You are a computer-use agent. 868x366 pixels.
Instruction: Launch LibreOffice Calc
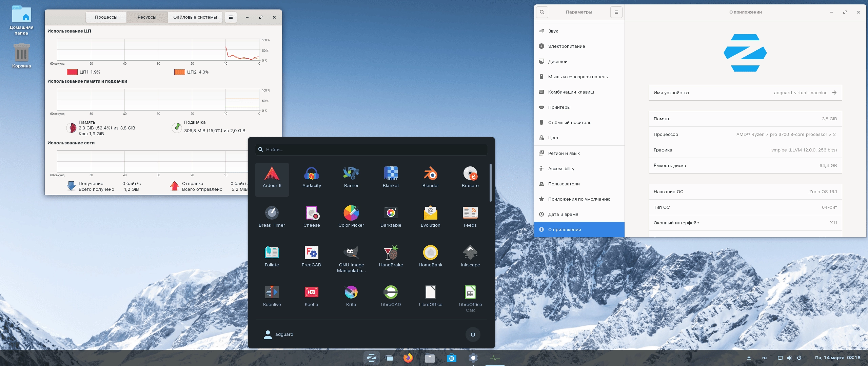tap(470, 298)
